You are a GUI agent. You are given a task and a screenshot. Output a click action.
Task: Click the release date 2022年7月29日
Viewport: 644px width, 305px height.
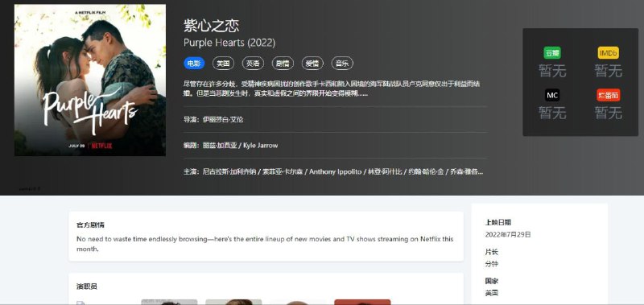click(x=508, y=234)
